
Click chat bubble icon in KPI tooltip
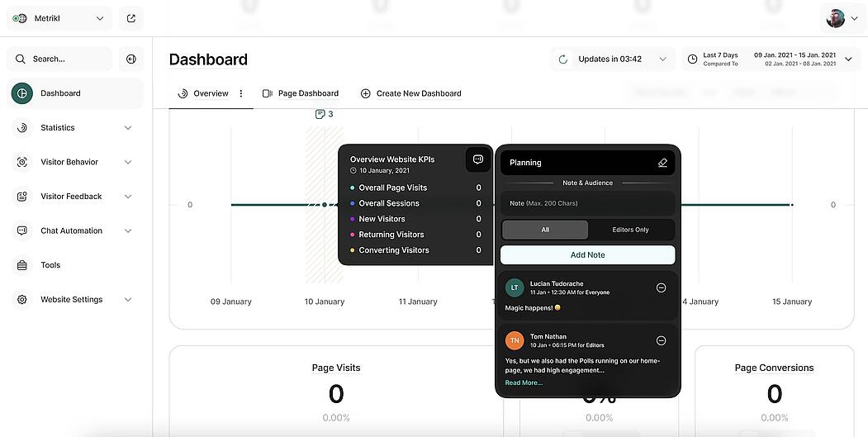[x=478, y=159]
